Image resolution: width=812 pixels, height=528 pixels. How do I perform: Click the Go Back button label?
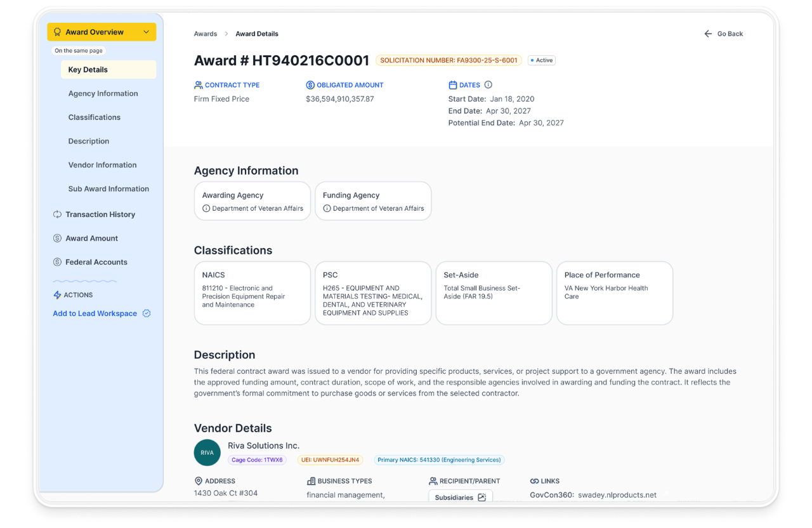click(730, 34)
